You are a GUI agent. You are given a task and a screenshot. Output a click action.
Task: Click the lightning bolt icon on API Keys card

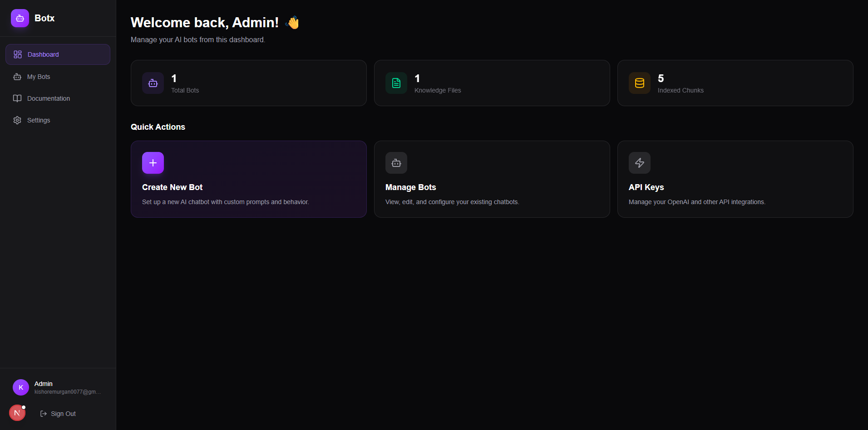pyautogui.click(x=639, y=162)
